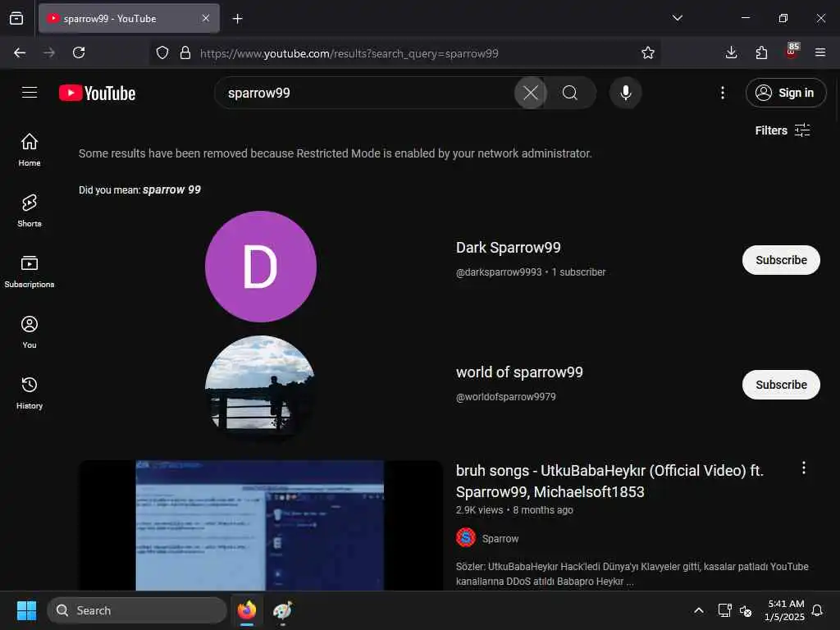Open Firefox downloads panel
This screenshot has height=630, width=840.
click(x=731, y=52)
